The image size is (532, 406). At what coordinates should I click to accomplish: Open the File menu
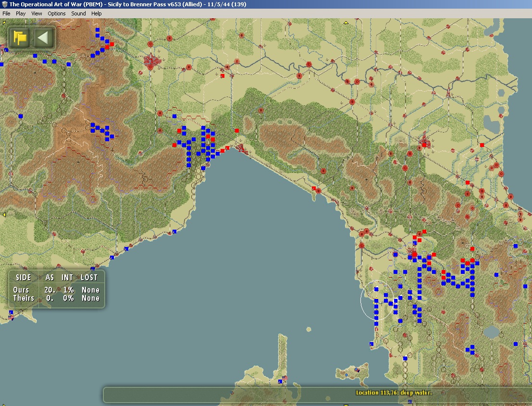click(6, 13)
